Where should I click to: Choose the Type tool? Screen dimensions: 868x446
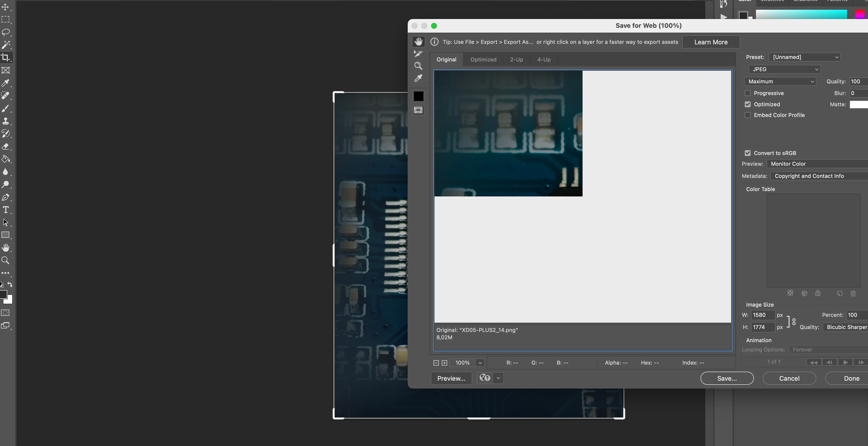[6, 210]
